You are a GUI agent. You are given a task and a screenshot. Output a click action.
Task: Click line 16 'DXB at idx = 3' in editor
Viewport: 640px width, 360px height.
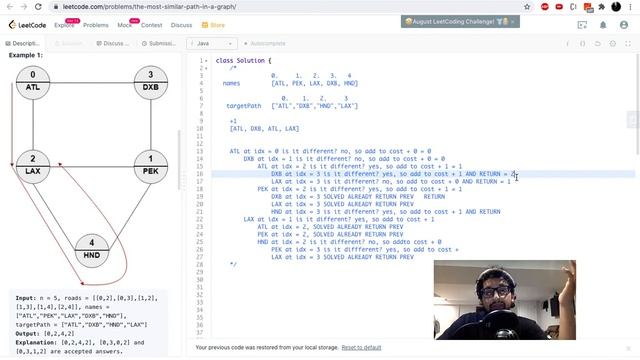click(394, 174)
